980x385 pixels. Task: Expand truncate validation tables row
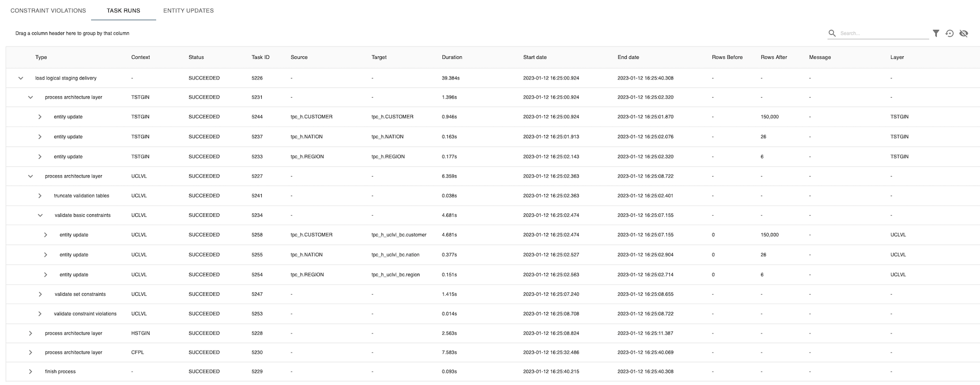click(x=40, y=196)
